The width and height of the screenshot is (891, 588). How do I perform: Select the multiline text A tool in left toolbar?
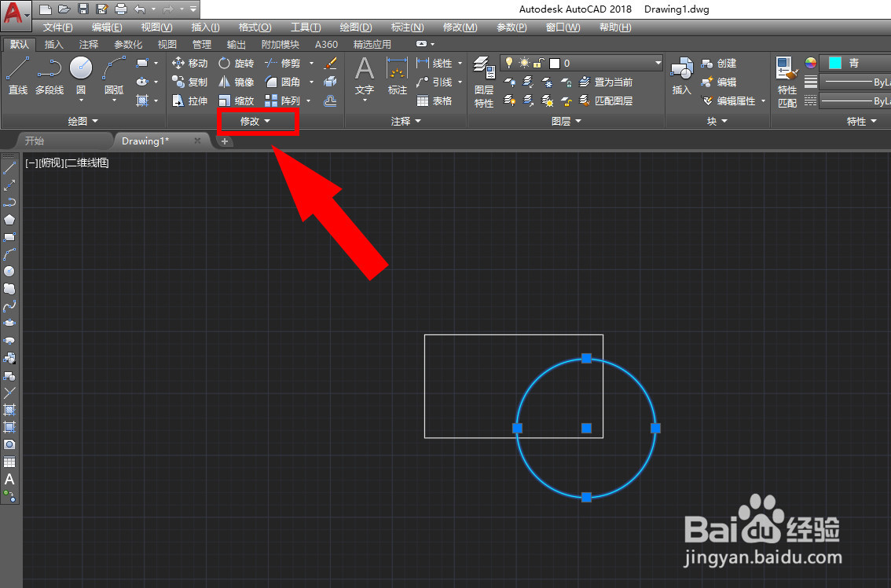click(9, 479)
